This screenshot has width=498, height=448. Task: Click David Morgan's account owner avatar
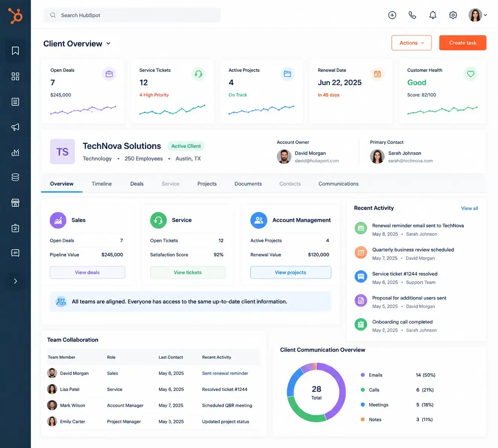(x=284, y=157)
